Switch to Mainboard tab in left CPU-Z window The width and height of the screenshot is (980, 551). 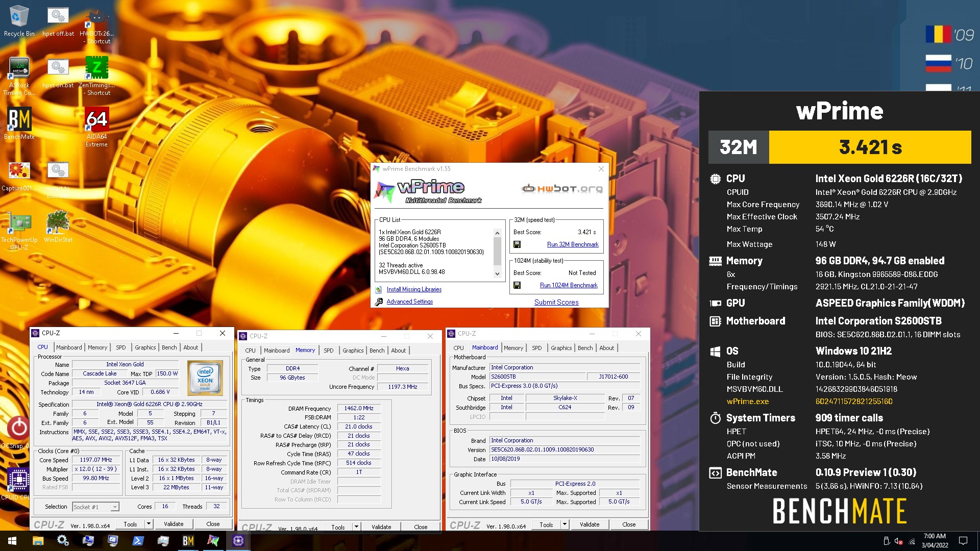coord(69,347)
